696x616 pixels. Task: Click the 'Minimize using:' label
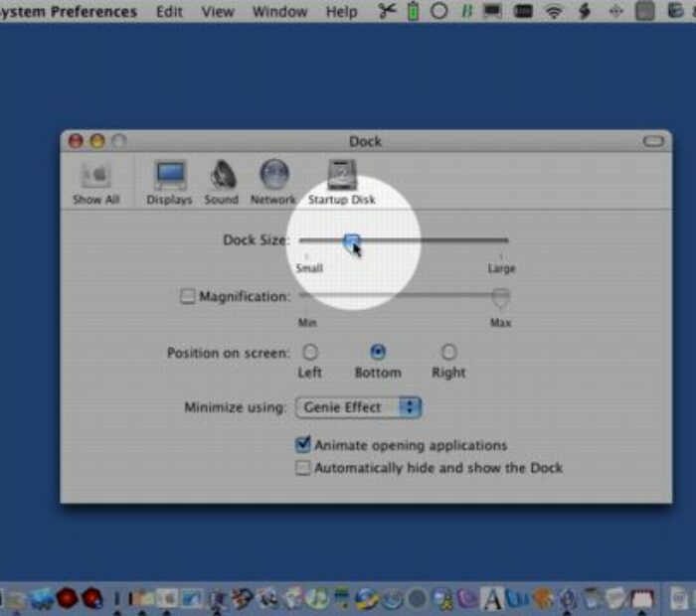tap(235, 407)
